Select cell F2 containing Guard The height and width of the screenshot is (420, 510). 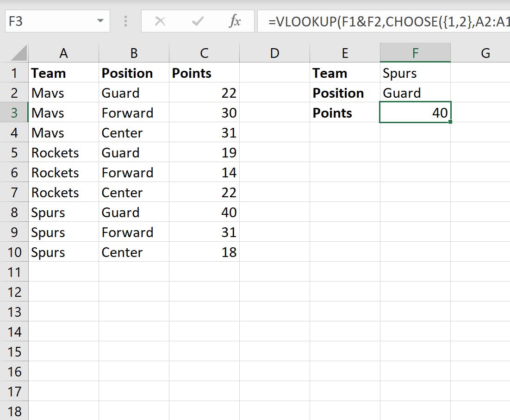[415, 93]
